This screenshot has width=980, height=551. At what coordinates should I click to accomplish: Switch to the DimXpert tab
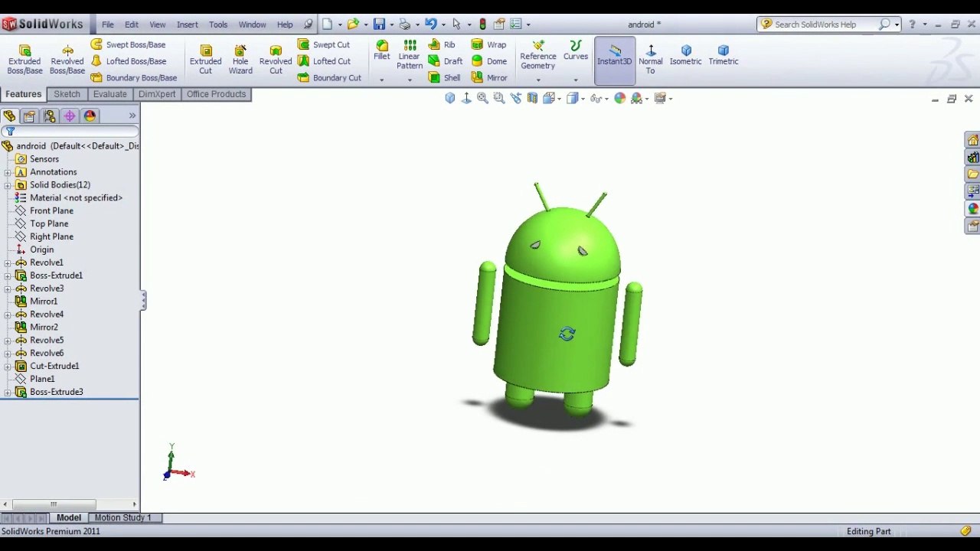click(x=157, y=94)
